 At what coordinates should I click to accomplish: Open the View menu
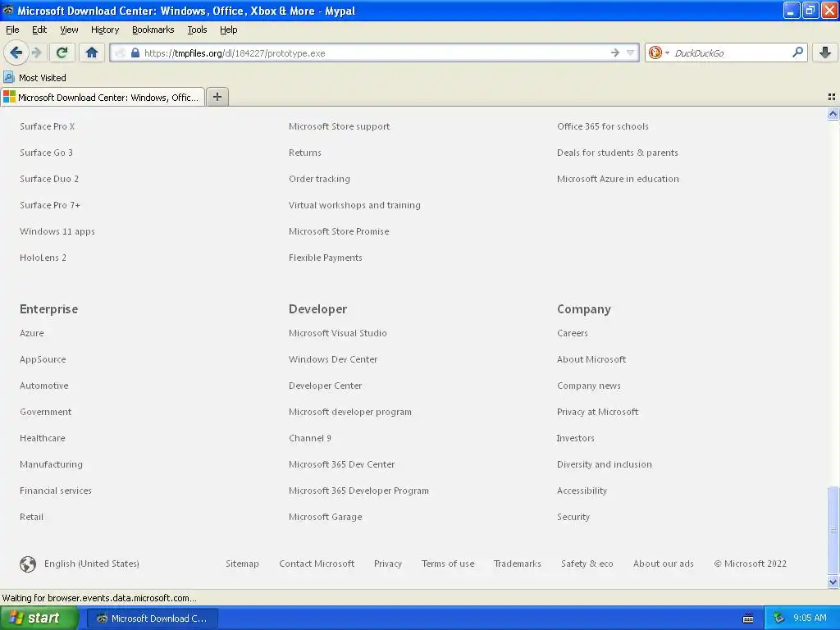tap(69, 30)
